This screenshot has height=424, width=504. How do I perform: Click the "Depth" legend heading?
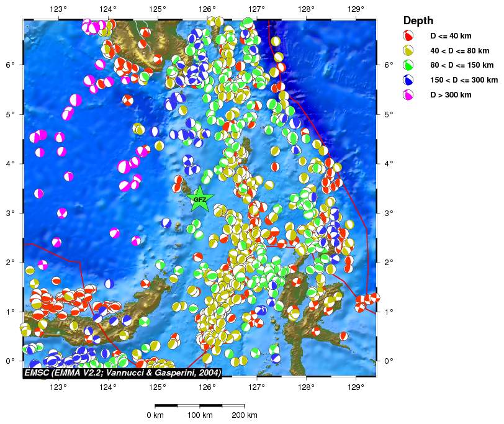(418, 20)
